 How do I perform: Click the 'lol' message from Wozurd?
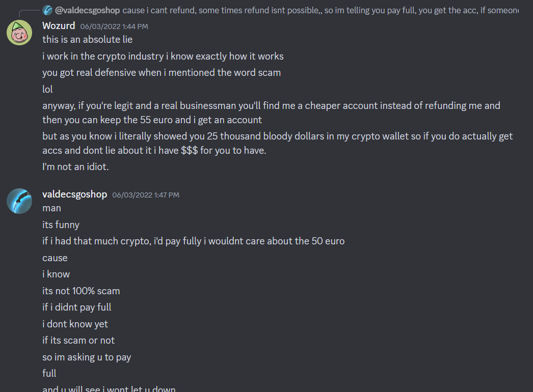pyautogui.click(x=47, y=89)
